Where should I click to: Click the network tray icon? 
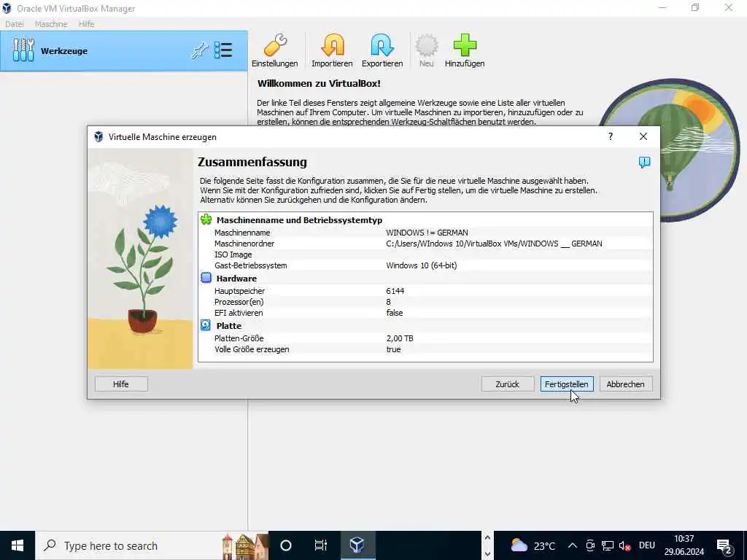[x=608, y=545]
